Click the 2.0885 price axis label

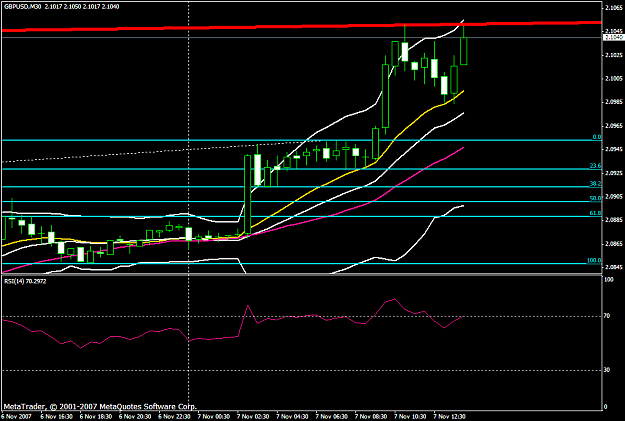click(614, 220)
